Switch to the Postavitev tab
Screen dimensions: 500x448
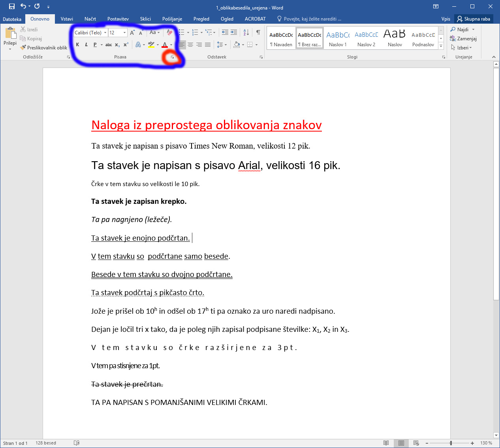coord(118,19)
